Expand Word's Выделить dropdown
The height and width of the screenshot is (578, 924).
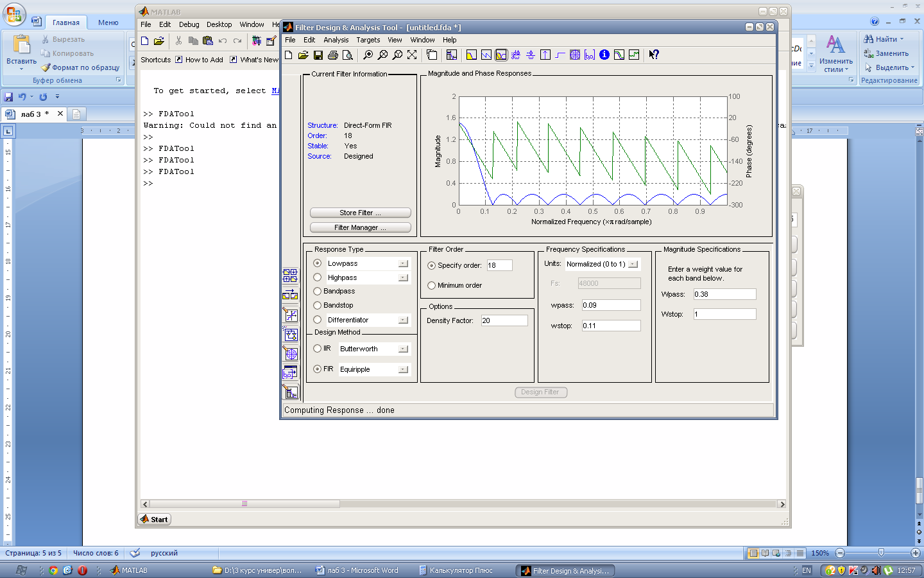(913, 67)
